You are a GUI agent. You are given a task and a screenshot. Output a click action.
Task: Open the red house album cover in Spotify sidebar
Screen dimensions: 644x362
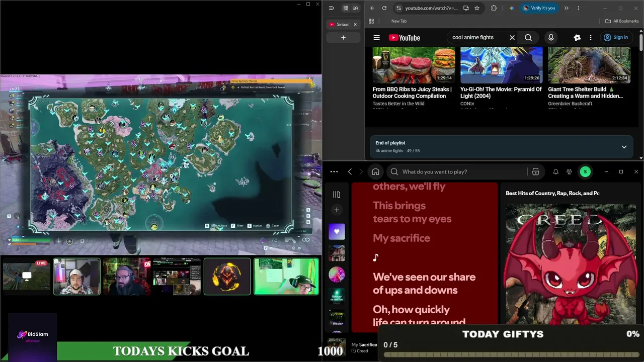pos(337,253)
